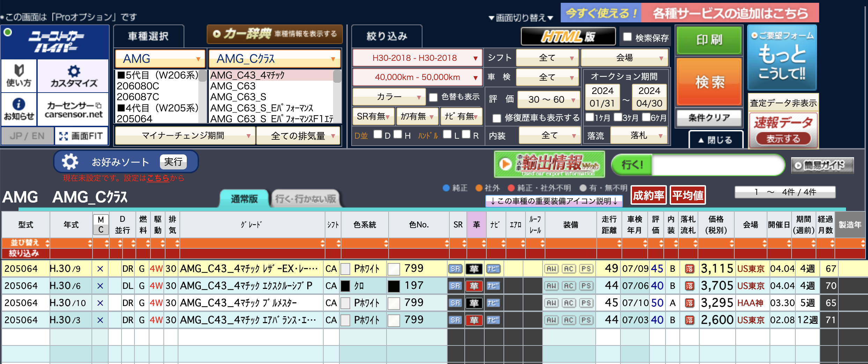The image size is (868, 364).
Task: Sort the 価格 column with its arrows
Action: (731, 243)
